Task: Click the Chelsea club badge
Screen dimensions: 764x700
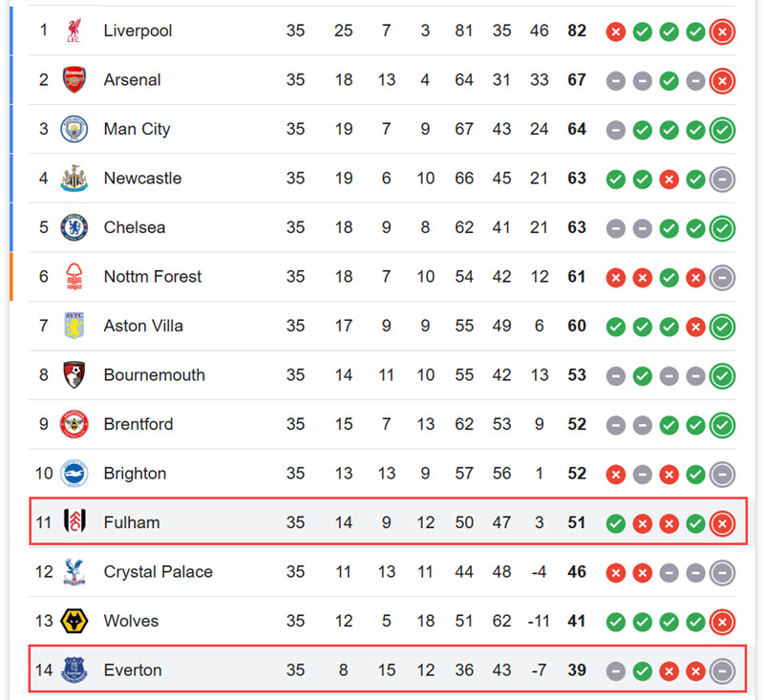Action: tap(74, 227)
